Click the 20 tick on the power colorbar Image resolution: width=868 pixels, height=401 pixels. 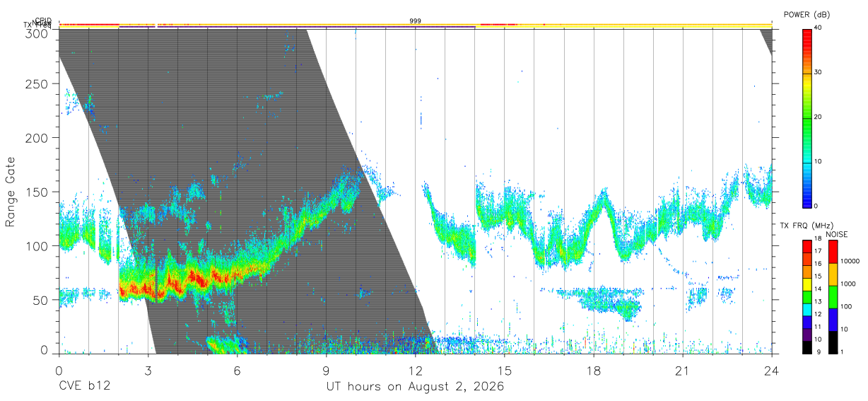pos(819,117)
